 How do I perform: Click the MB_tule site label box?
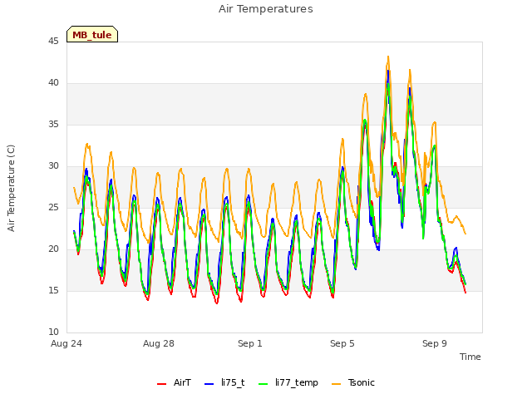point(92,34)
